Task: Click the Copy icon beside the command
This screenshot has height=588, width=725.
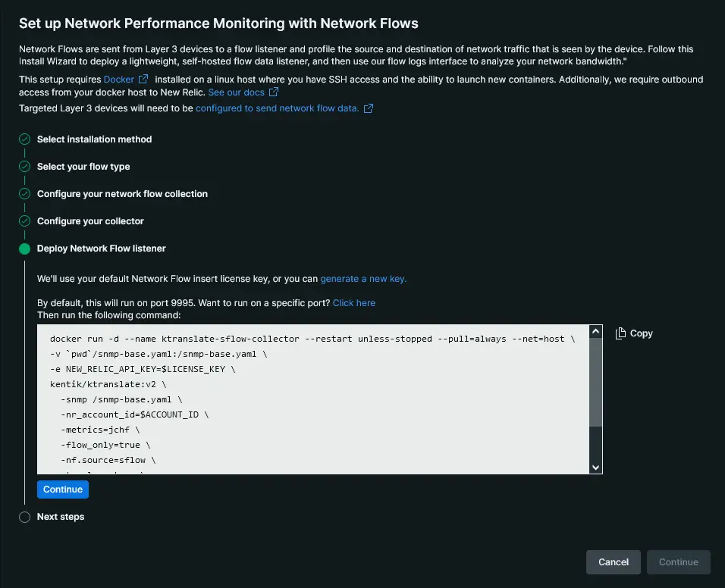Action: [620, 333]
